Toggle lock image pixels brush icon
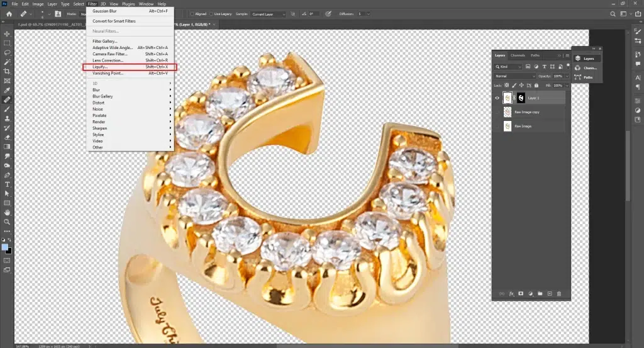 click(514, 86)
